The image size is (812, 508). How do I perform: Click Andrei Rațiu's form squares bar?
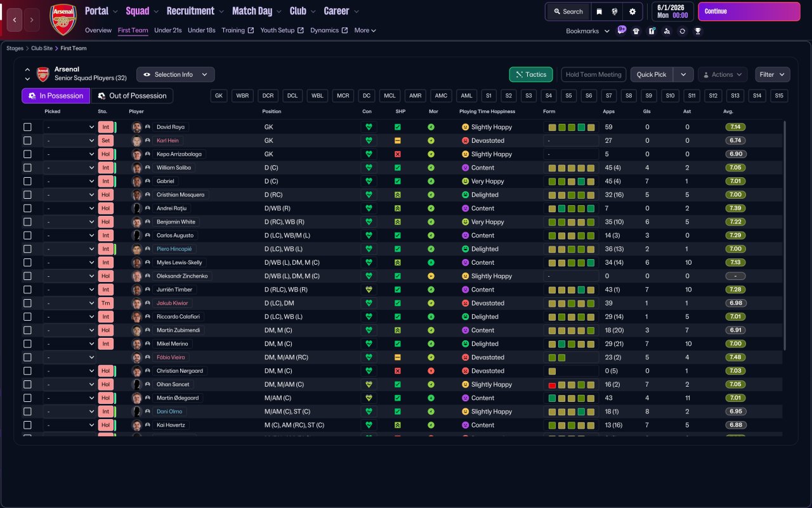(x=571, y=208)
